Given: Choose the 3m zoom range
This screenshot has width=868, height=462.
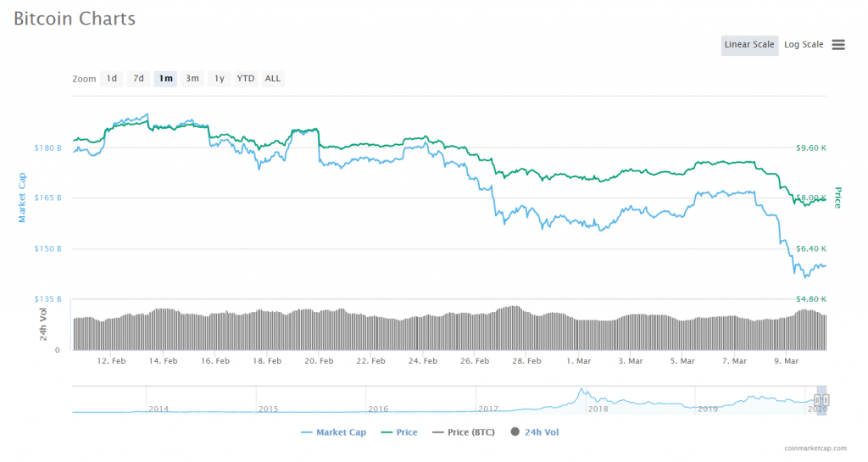Looking at the screenshot, I should (x=192, y=79).
